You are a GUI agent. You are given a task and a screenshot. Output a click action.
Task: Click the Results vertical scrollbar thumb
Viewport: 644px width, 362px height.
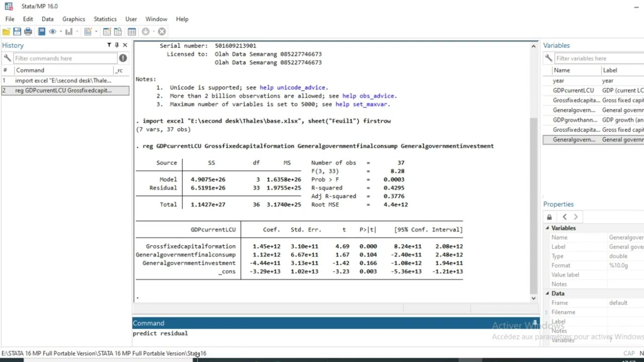click(x=534, y=205)
